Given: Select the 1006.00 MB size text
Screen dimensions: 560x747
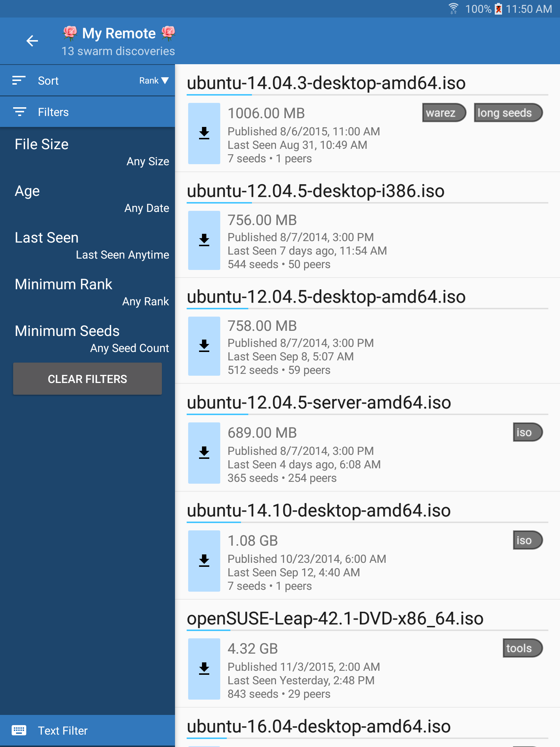Looking at the screenshot, I should (266, 113).
